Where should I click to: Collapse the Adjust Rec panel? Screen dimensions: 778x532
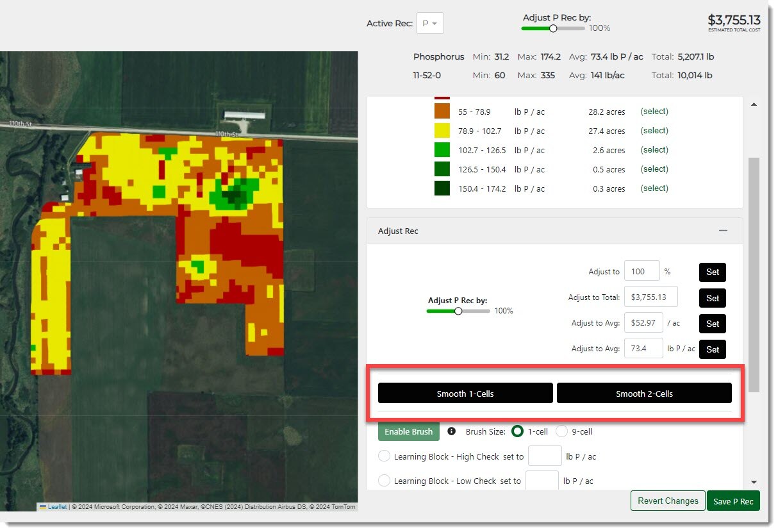[x=723, y=231]
